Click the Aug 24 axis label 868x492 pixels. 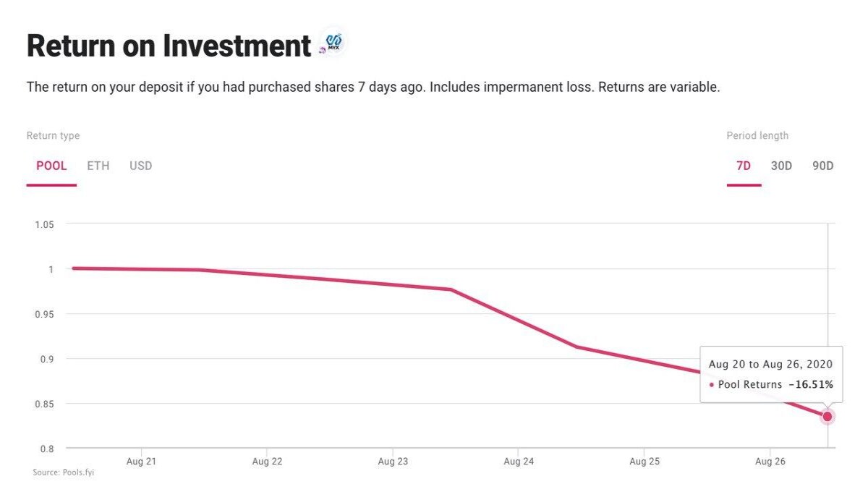(519, 461)
